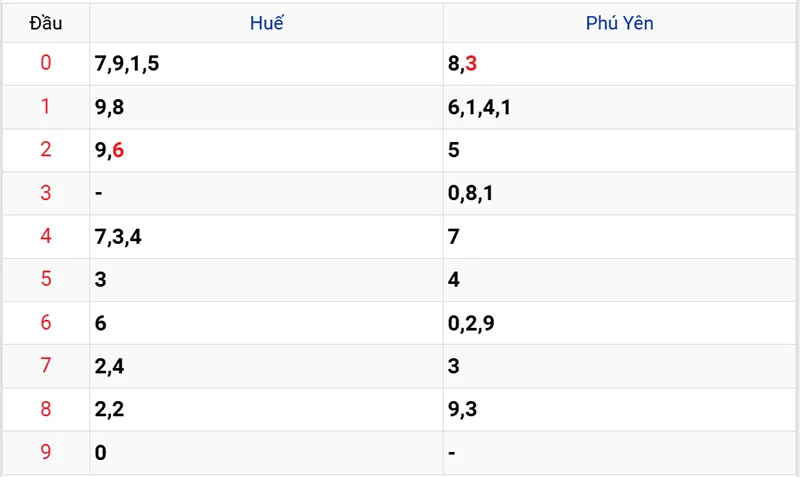Select the red head digit 9 row label
Image resolution: width=800 pixels, height=477 pixels.
(45, 453)
